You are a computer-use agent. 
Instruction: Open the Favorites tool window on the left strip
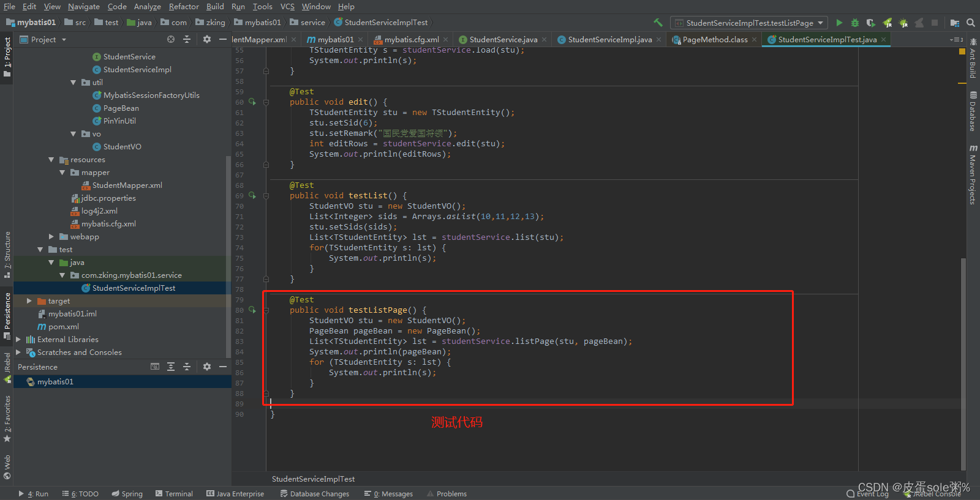click(7, 419)
